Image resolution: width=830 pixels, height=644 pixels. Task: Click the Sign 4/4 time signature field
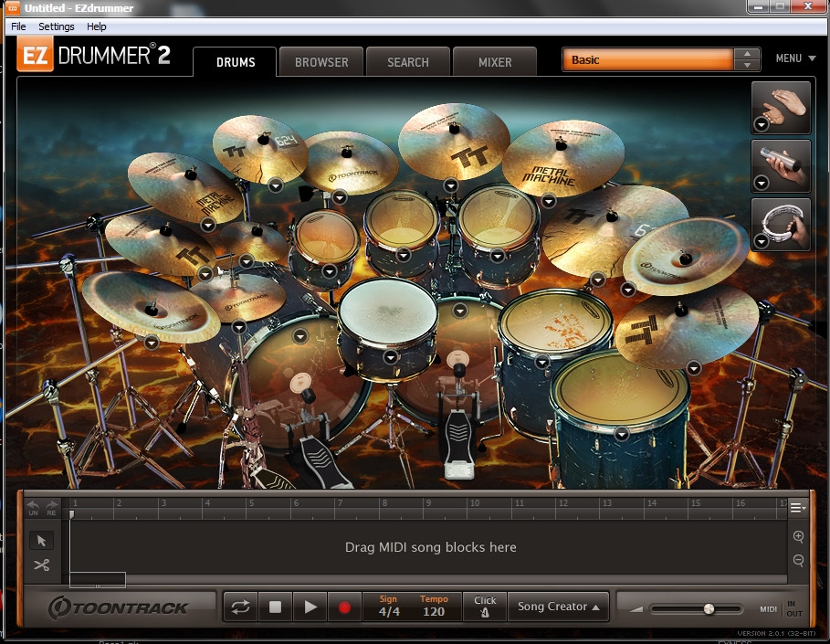click(389, 607)
